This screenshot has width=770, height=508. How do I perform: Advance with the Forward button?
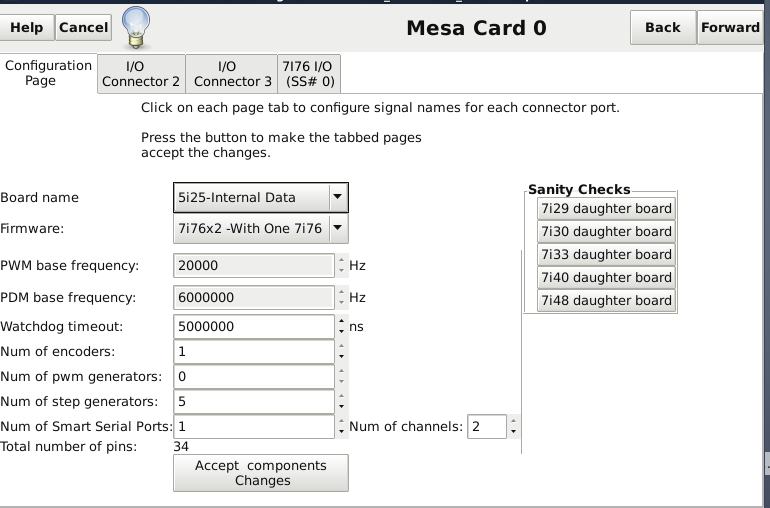tap(730, 28)
